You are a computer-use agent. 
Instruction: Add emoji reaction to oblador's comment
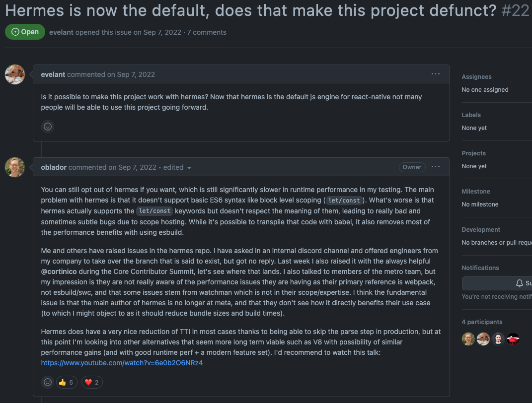[48, 382]
